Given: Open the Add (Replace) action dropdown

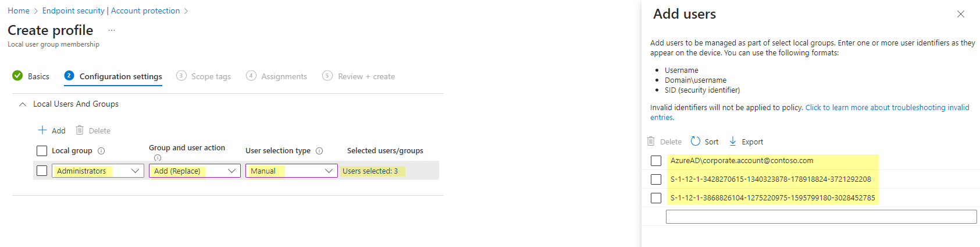Looking at the screenshot, I should pyautogui.click(x=195, y=171).
